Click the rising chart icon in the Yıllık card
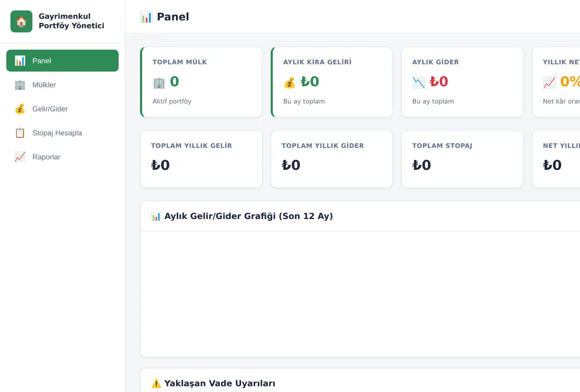The width and height of the screenshot is (580, 392). [549, 83]
